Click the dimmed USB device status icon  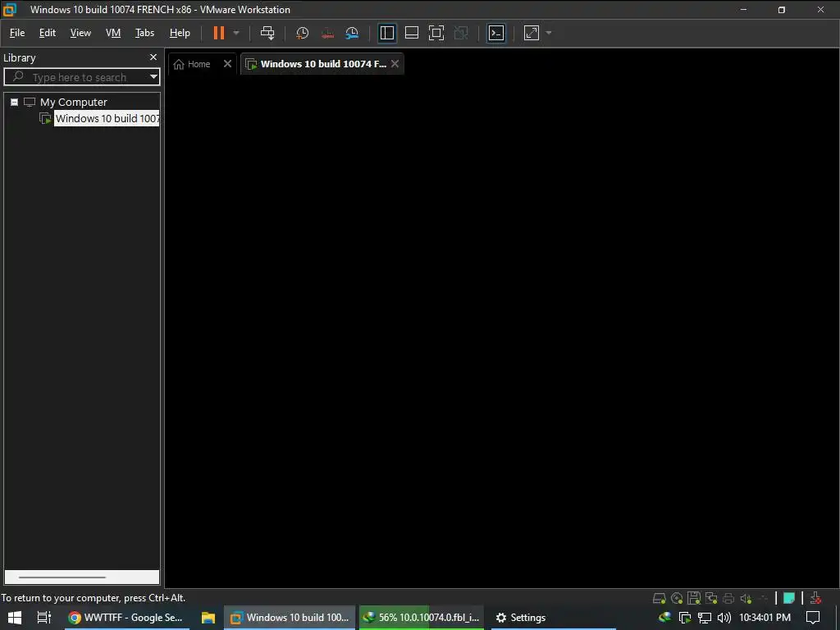(x=763, y=598)
